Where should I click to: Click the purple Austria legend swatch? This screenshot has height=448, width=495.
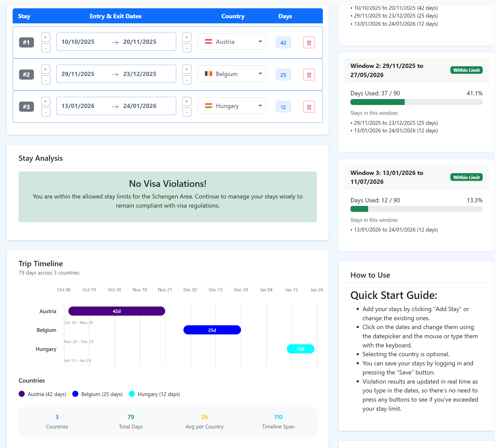coord(22,394)
